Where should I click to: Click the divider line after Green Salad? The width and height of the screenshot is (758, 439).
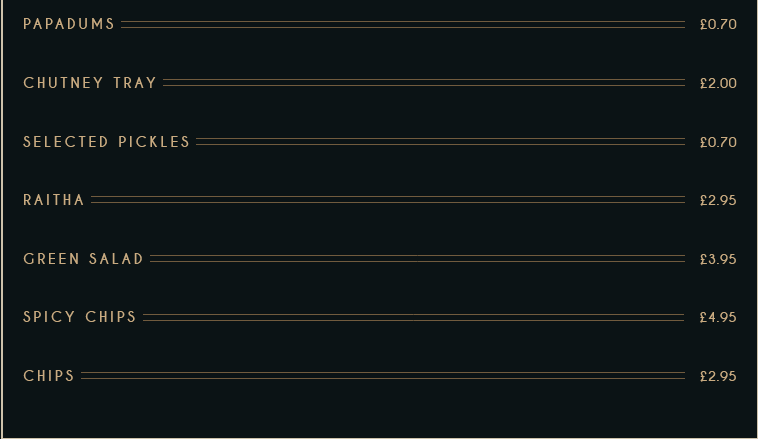(x=418, y=259)
